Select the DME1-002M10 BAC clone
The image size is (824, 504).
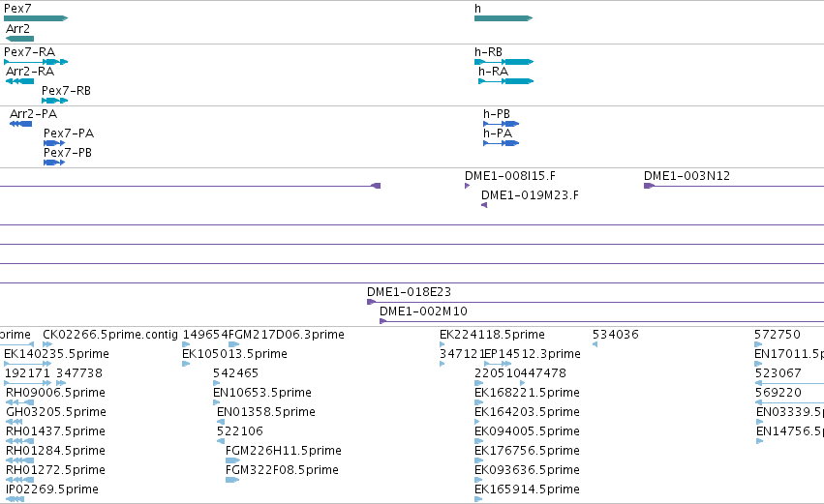(x=601, y=321)
